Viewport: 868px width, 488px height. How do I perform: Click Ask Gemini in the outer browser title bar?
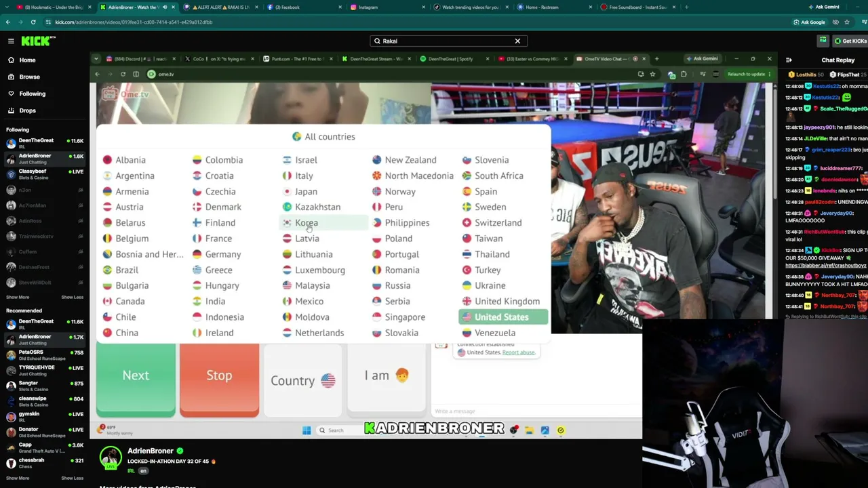pyautogui.click(x=824, y=7)
